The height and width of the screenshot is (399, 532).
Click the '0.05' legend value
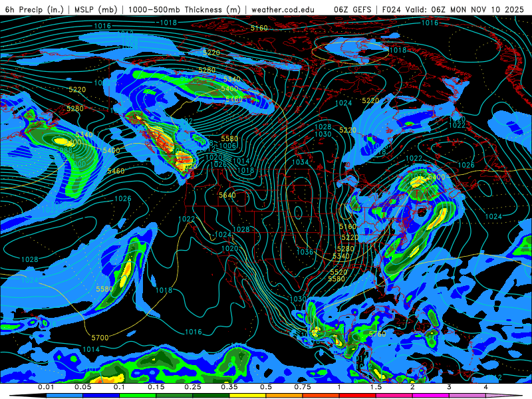tap(82, 387)
